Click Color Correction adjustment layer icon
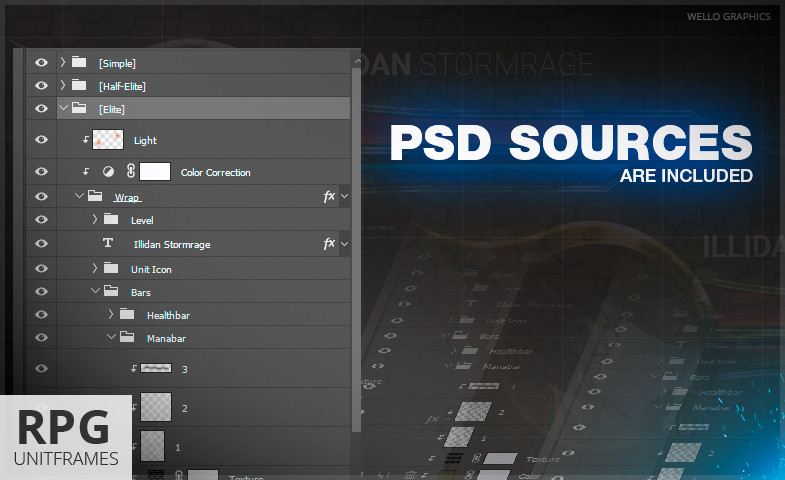The image size is (785, 480). click(x=108, y=172)
